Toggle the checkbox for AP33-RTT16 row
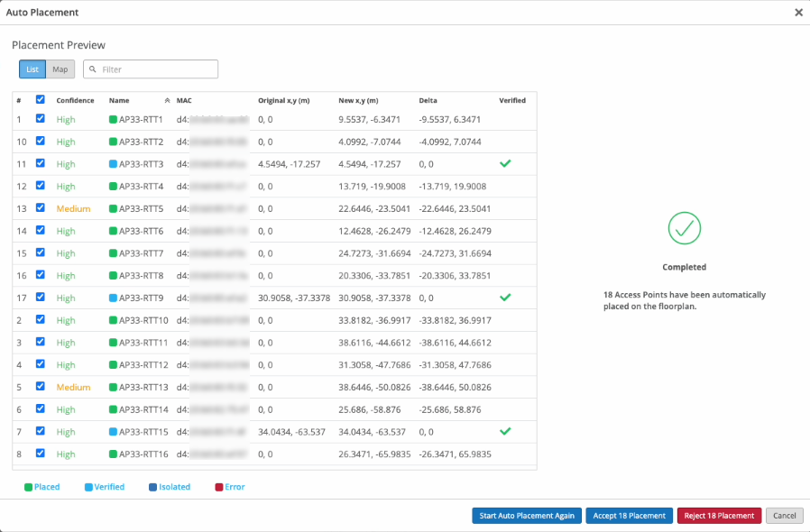 tap(41, 454)
